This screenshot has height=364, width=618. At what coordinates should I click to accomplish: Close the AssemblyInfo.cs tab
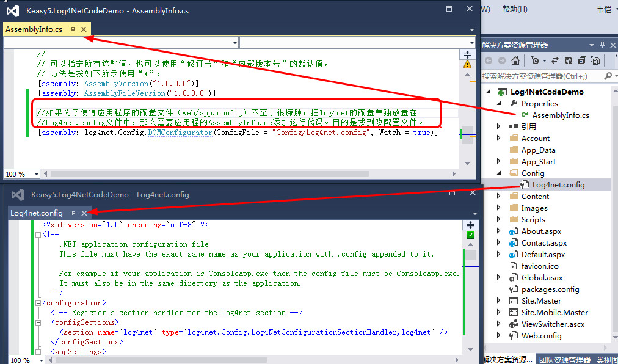84,29
